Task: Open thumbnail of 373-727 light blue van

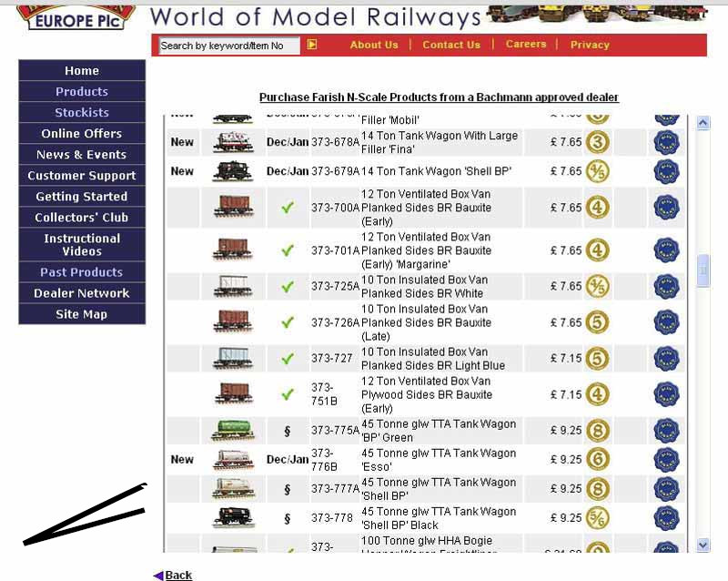Action: [233, 359]
